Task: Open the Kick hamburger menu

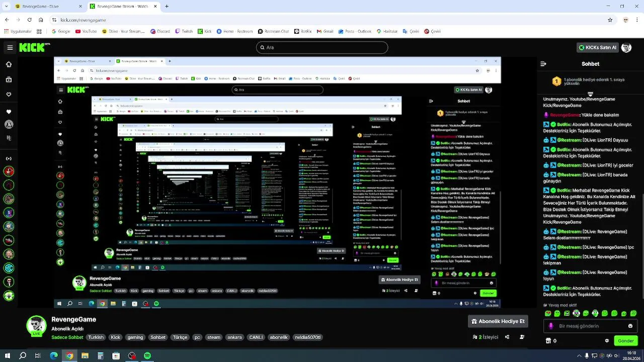Action: tap(10, 48)
